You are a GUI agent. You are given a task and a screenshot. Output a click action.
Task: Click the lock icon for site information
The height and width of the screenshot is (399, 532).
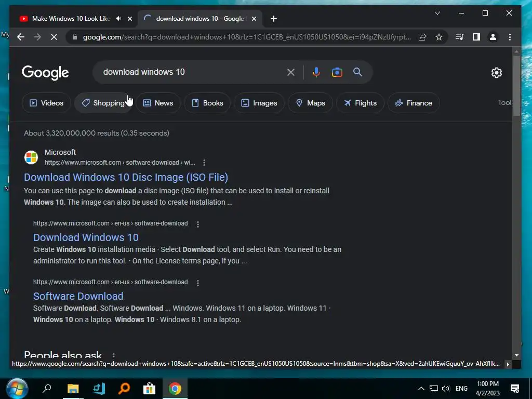[75, 37]
